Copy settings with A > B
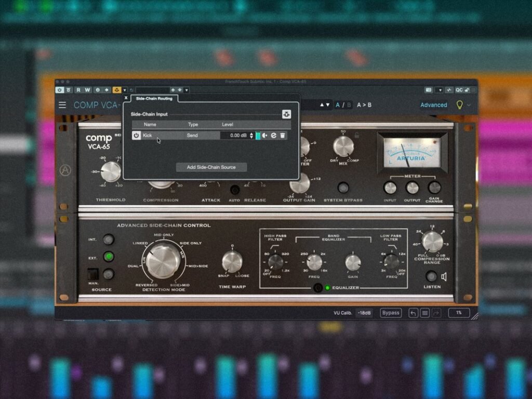The width and height of the screenshot is (532, 399). click(364, 105)
